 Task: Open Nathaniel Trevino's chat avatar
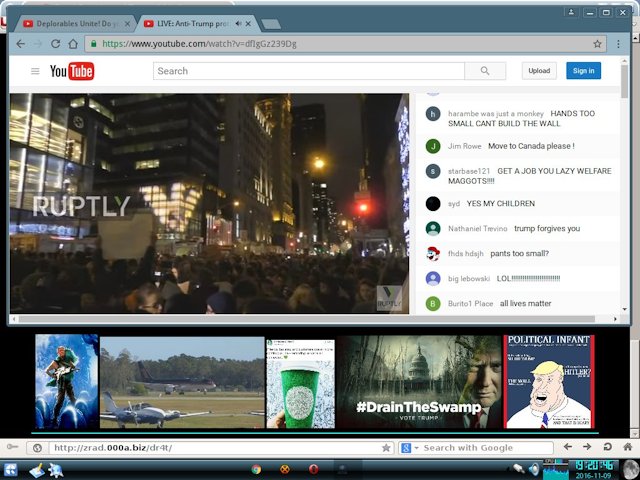click(433, 228)
